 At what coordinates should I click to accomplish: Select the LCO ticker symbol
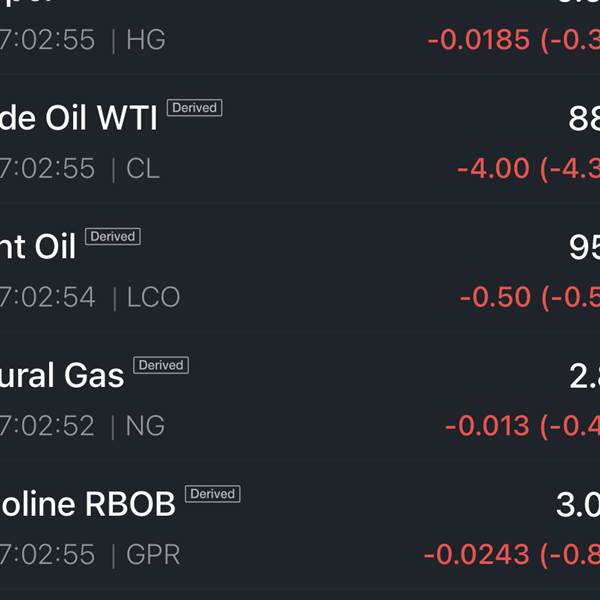click(153, 297)
